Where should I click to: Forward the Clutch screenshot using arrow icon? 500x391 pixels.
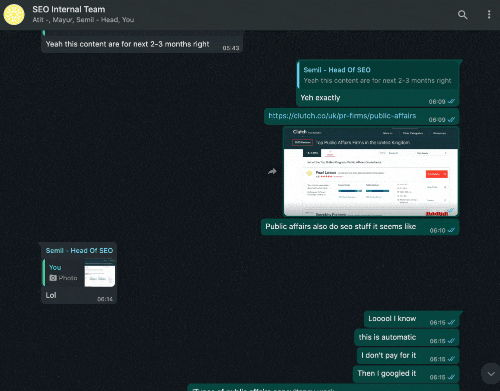[272, 171]
